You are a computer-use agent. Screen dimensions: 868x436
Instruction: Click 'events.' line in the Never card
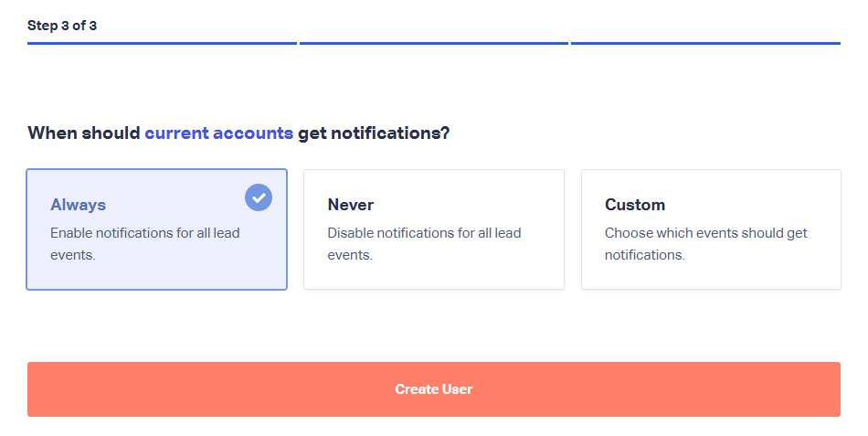pos(350,255)
